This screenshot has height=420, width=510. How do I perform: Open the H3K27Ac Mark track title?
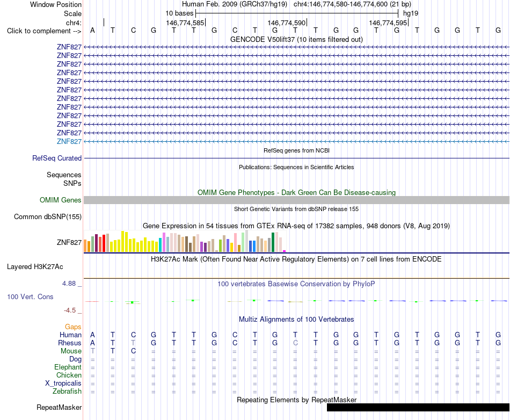(296, 259)
